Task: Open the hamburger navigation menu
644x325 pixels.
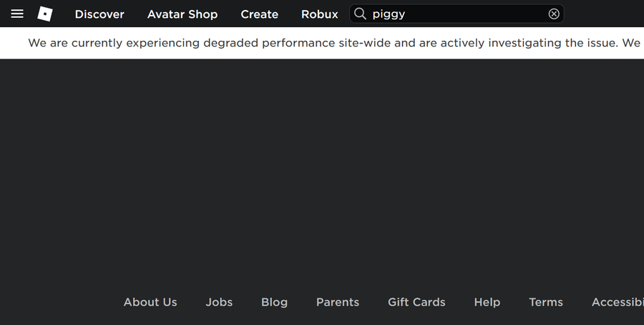Action: (17, 14)
